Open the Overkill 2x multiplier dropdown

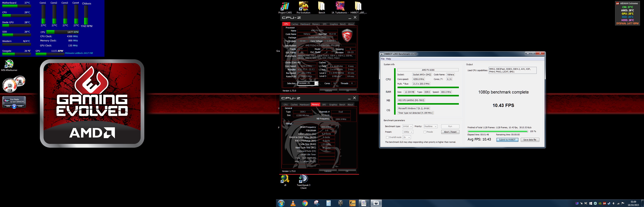407,137
